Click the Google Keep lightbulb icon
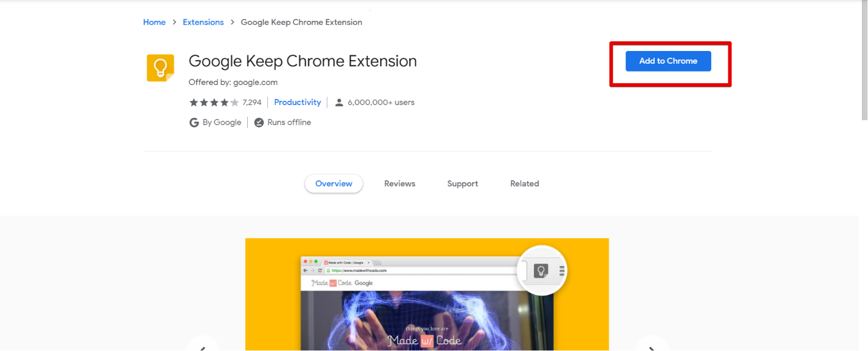868x351 pixels. click(x=160, y=67)
